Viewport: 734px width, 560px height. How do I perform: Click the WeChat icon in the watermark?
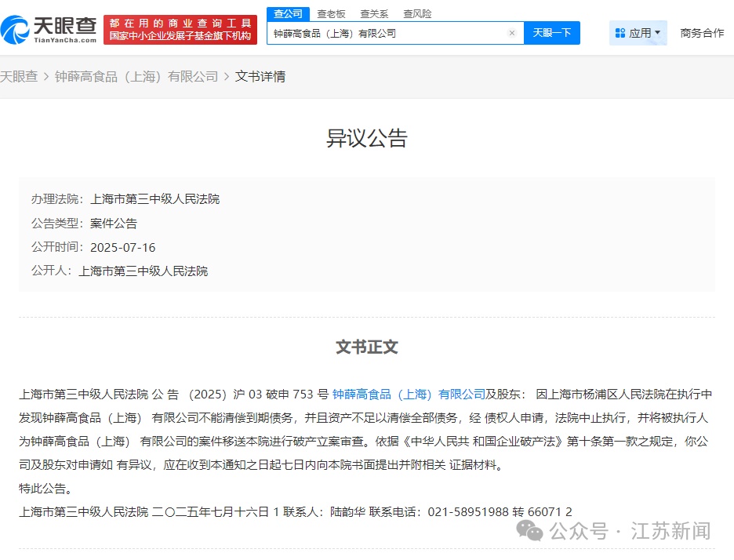click(530, 531)
